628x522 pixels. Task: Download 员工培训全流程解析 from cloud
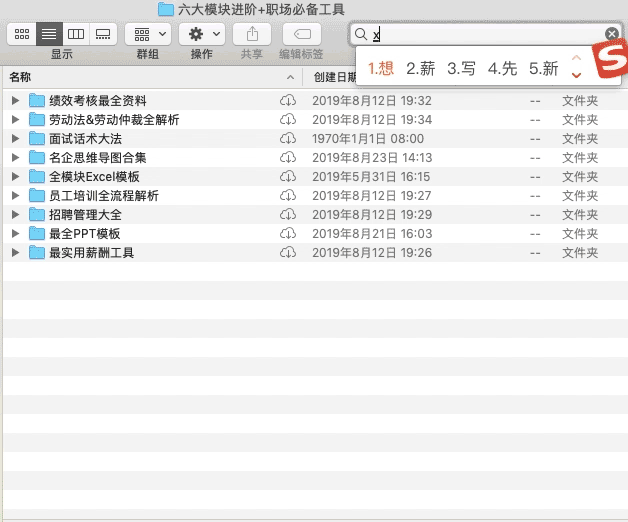coord(288,195)
